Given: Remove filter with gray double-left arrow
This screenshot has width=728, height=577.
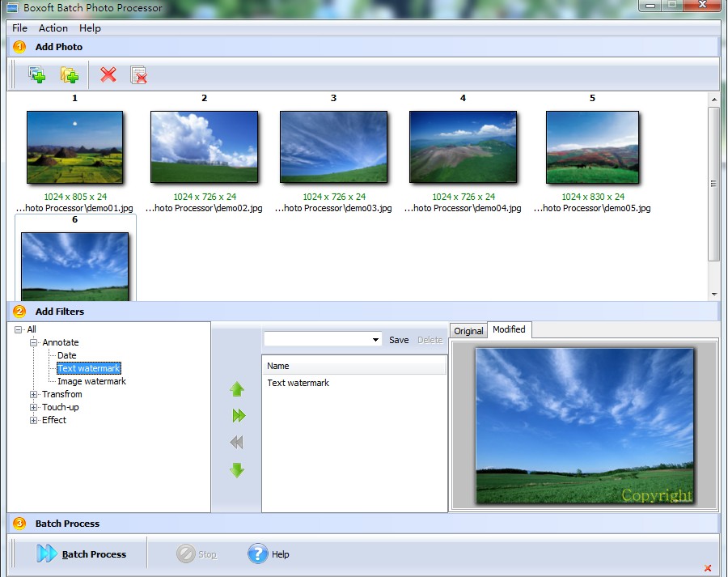Looking at the screenshot, I should pos(236,442).
